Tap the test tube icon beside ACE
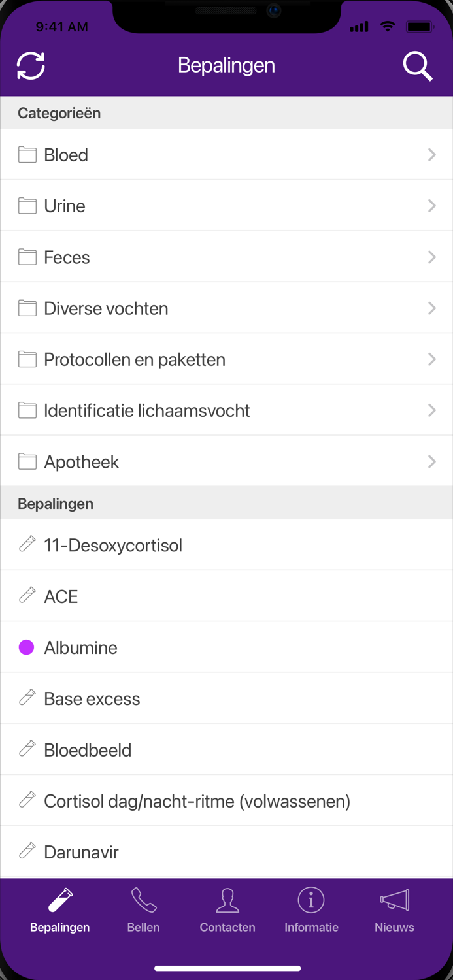 [x=27, y=595]
